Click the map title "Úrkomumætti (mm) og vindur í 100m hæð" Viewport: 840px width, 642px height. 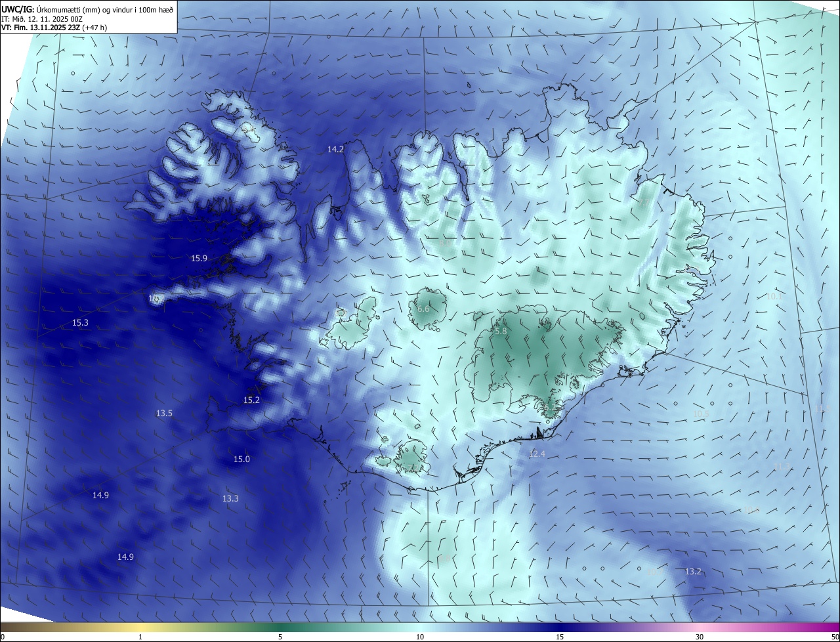click(x=105, y=9)
